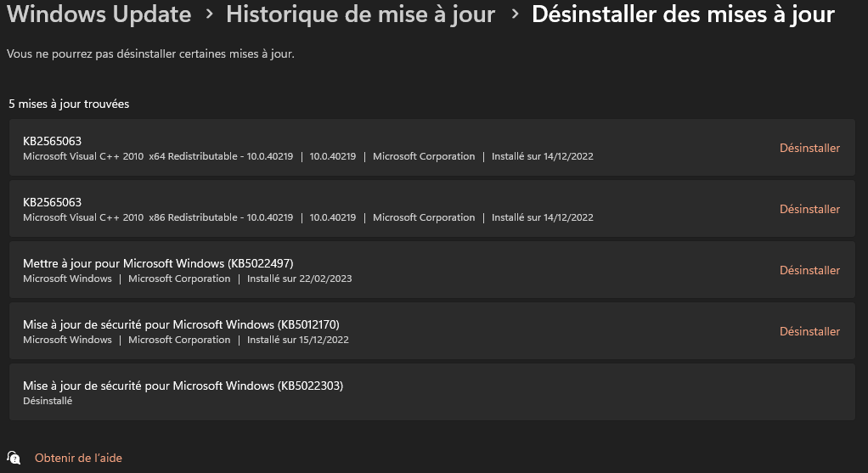
Task: Click Désinstaller for KB5012170
Action: [x=809, y=331]
